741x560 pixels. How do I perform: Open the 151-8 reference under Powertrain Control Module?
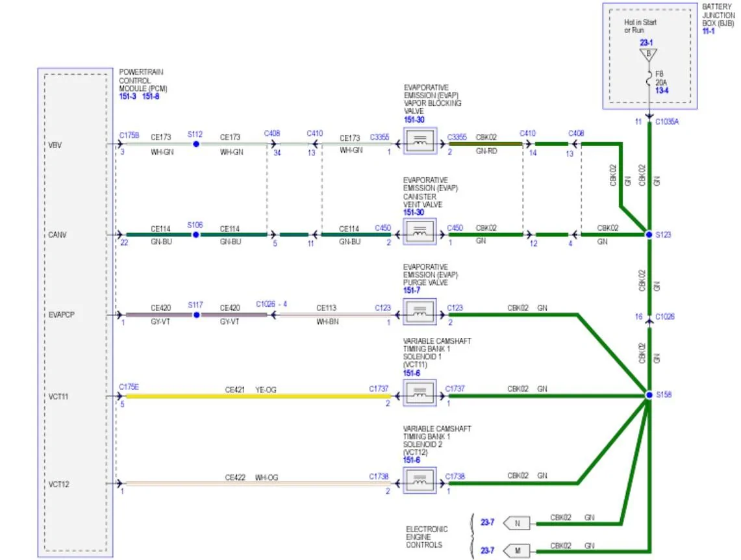tap(151, 96)
